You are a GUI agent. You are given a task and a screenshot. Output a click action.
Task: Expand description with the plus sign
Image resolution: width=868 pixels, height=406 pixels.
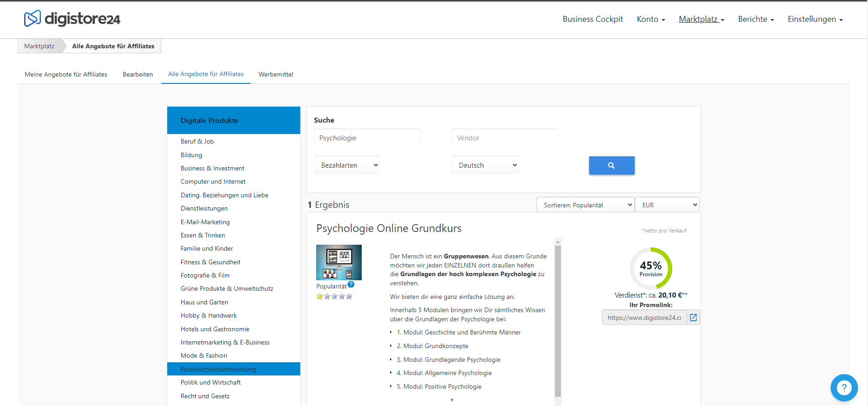coord(452,400)
